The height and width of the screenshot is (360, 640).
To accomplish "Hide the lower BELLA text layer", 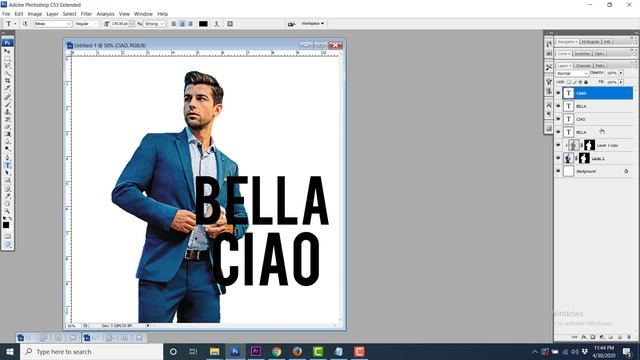I will click(558, 132).
